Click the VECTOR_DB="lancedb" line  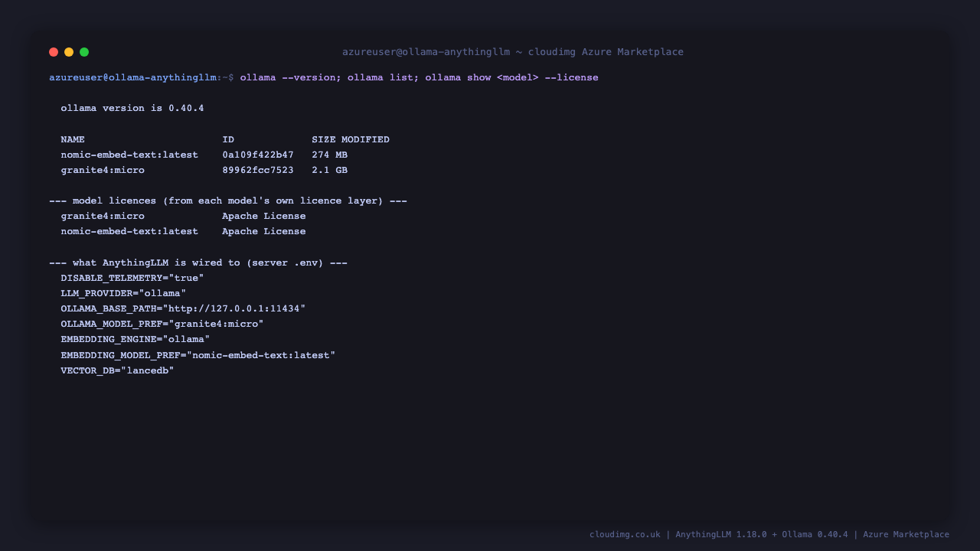(118, 370)
